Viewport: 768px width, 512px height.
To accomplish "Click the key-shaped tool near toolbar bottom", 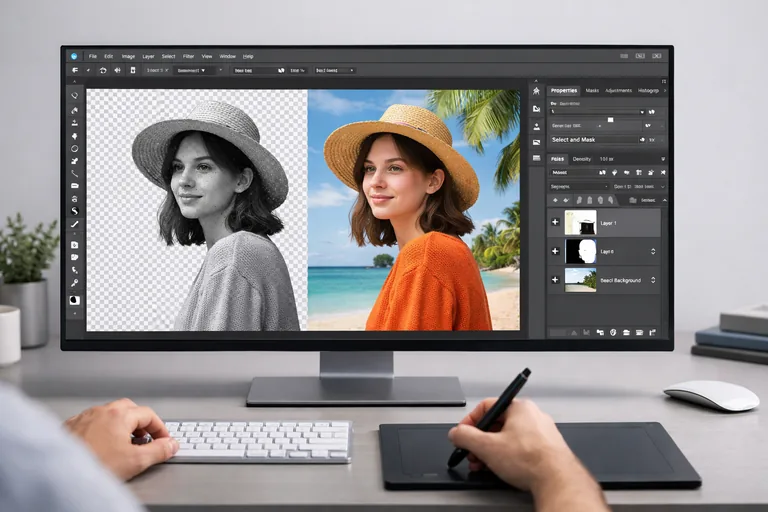I will tap(74, 283).
